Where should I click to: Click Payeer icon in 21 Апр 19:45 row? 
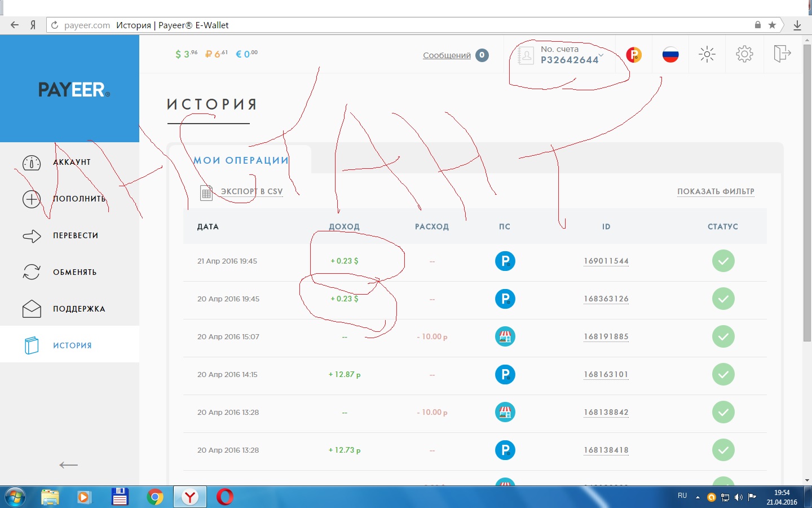(505, 261)
